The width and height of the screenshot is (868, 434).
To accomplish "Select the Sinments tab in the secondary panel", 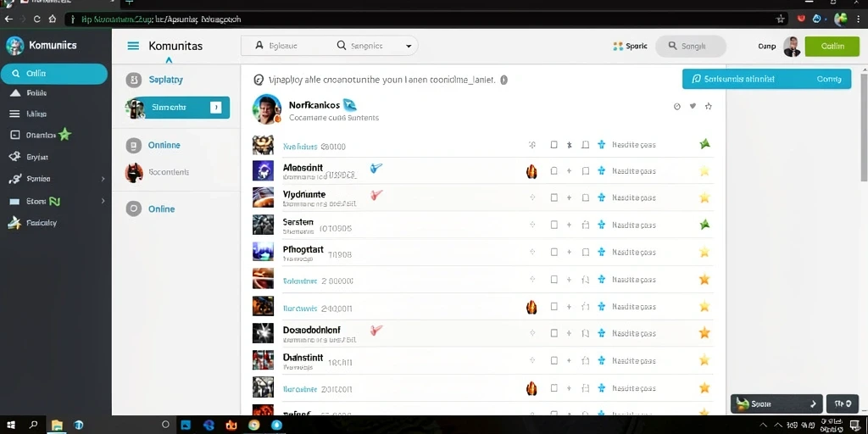I will (x=177, y=108).
